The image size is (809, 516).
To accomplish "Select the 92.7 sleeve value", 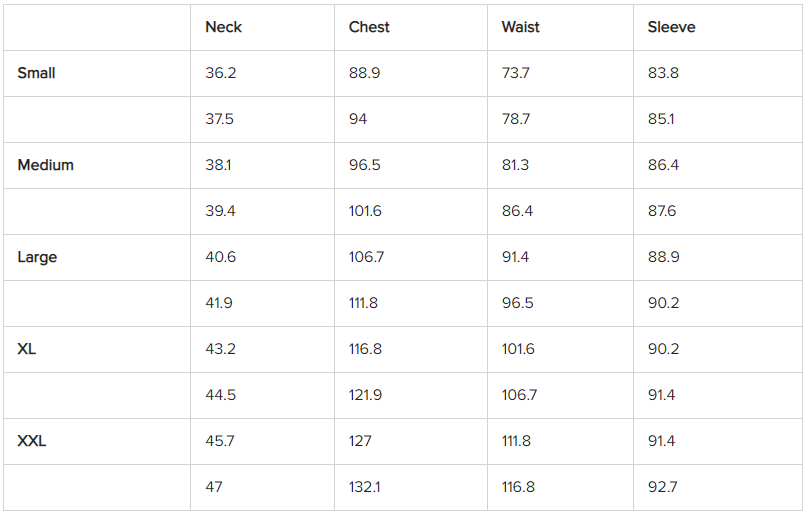I will click(x=662, y=487).
